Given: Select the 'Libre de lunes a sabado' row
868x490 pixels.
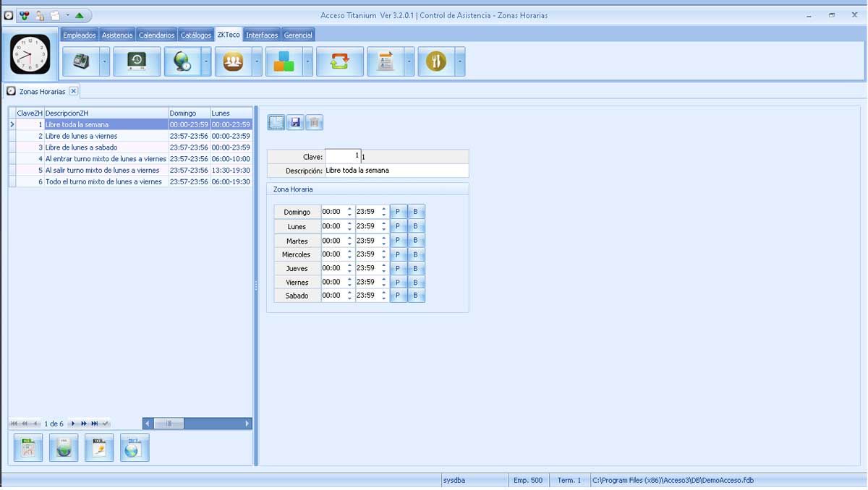Looking at the screenshot, I should click(x=106, y=147).
